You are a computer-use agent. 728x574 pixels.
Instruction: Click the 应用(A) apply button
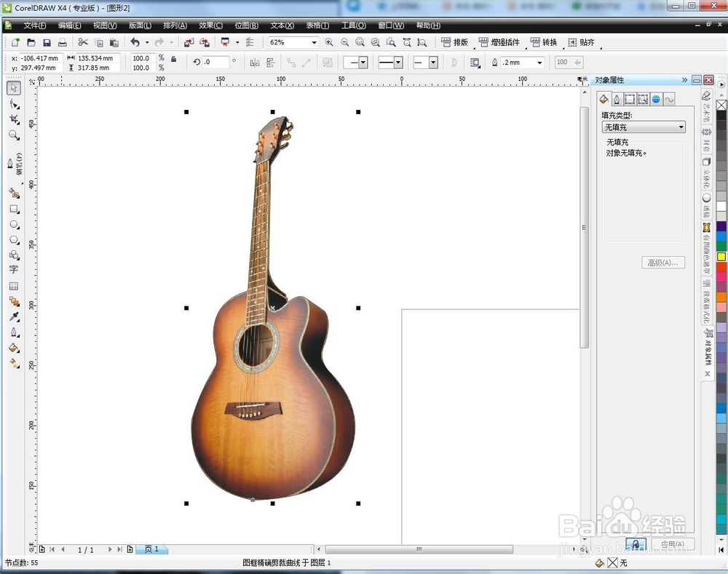tap(673, 544)
